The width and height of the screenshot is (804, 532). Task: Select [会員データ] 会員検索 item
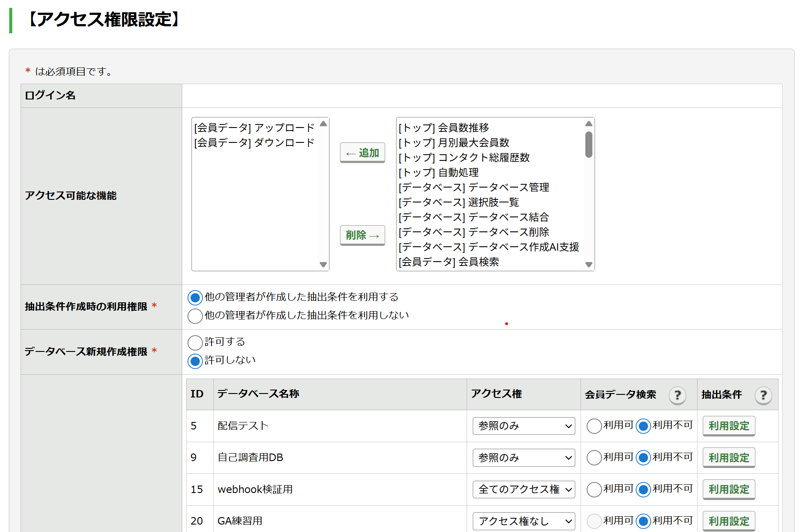click(x=490, y=262)
